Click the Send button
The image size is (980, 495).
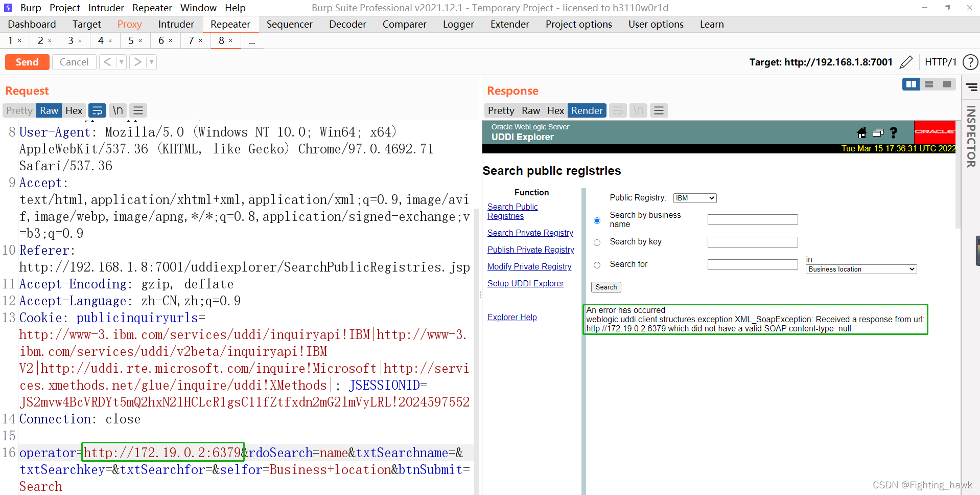coord(27,62)
